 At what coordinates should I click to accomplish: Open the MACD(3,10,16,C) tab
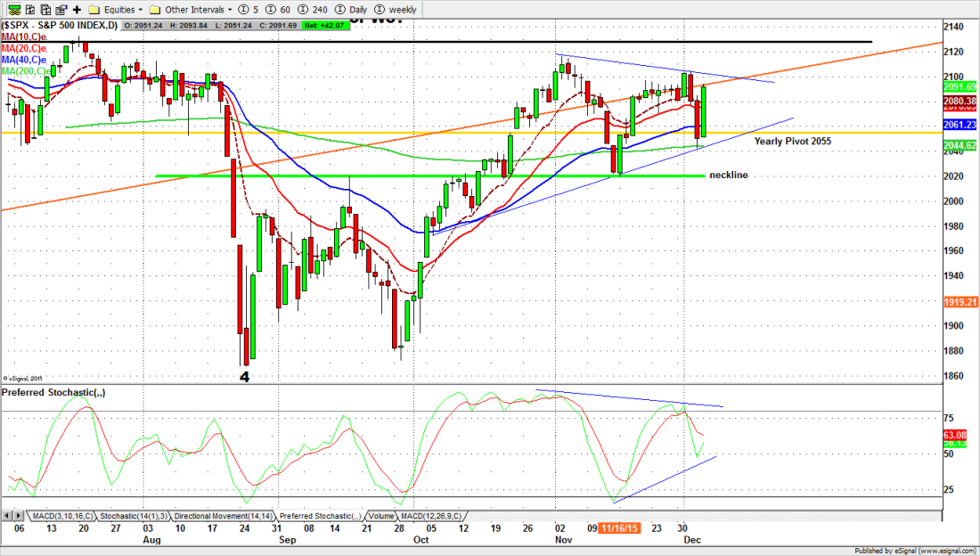(x=61, y=516)
